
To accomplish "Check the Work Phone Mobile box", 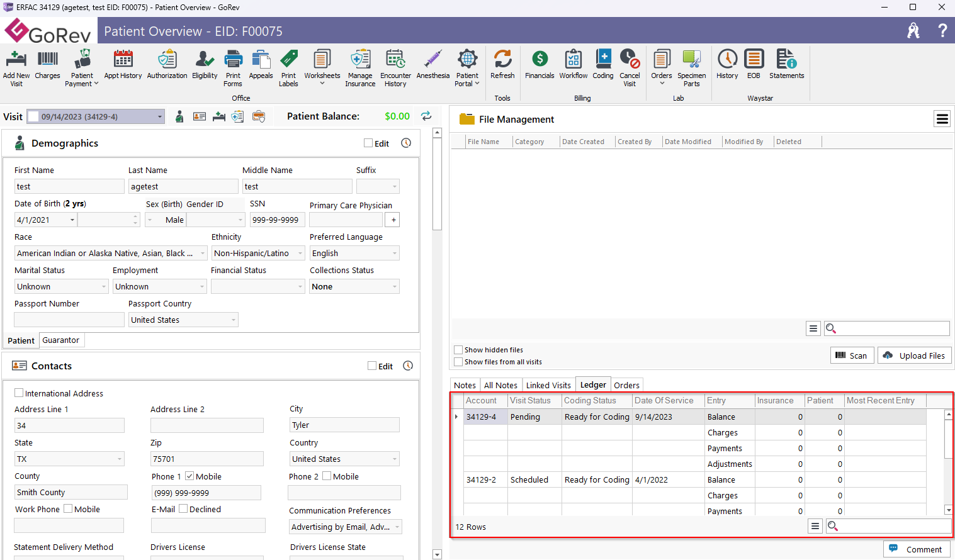I will click(x=68, y=508).
